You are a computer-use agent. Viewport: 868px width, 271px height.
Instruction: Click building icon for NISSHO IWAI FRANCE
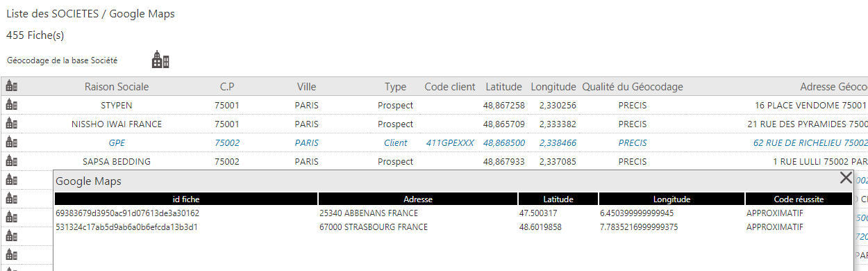(11, 124)
